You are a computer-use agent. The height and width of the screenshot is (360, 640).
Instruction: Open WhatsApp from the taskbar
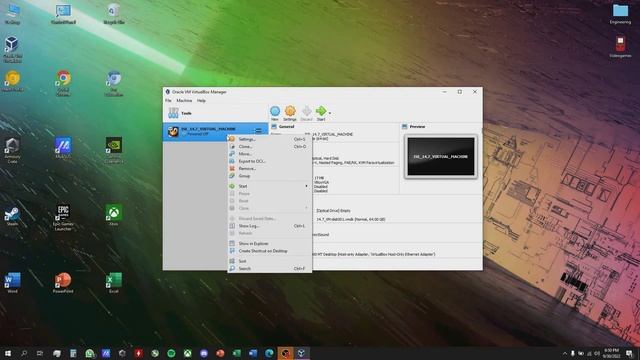pyautogui.click(x=89, y=353)
